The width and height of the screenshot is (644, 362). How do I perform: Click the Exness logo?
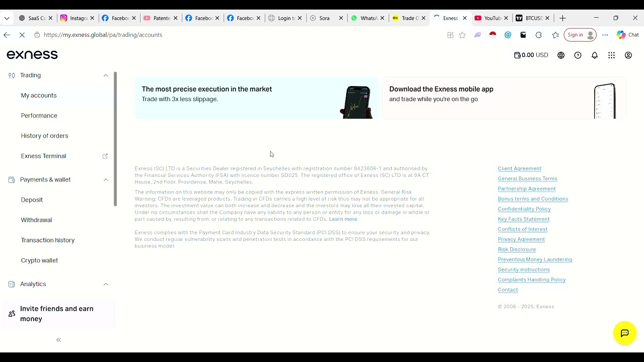click(32, 54)
